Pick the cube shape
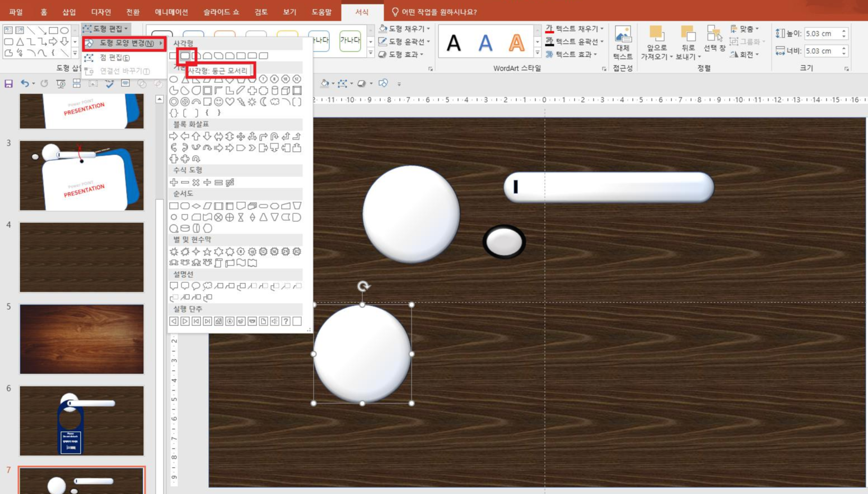 [286, 91]
